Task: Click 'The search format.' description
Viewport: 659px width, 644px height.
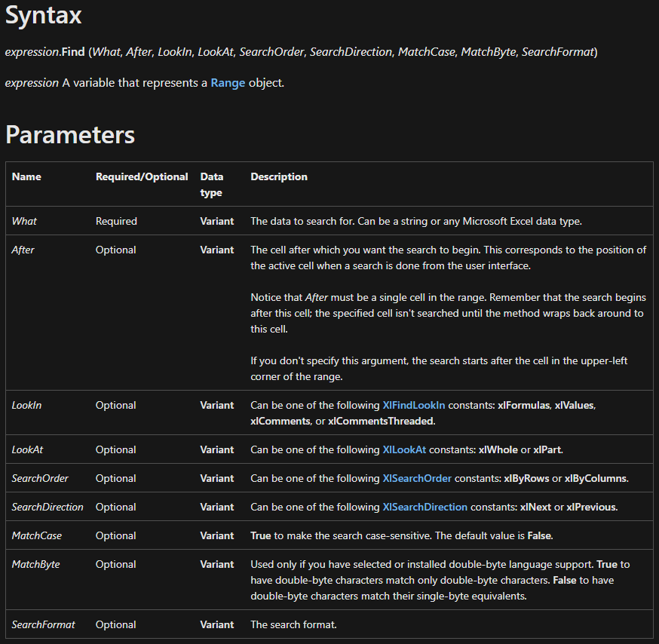Action: tap(294, 624)
